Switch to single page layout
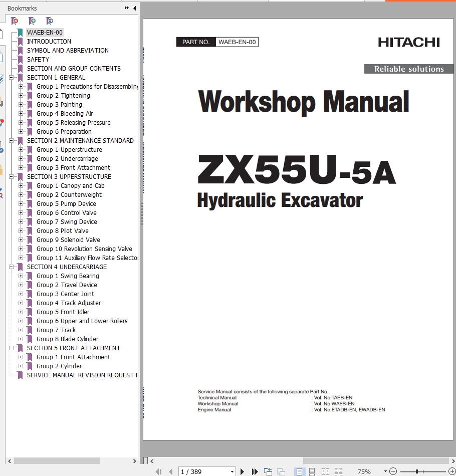Image resolution: width=456 pixels, height=476 pixels. click(x=299, y=471)
